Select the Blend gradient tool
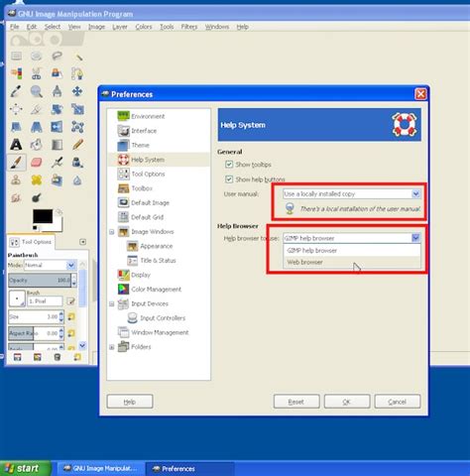This screenshot has width=470, height=476. tap(57, 145)
